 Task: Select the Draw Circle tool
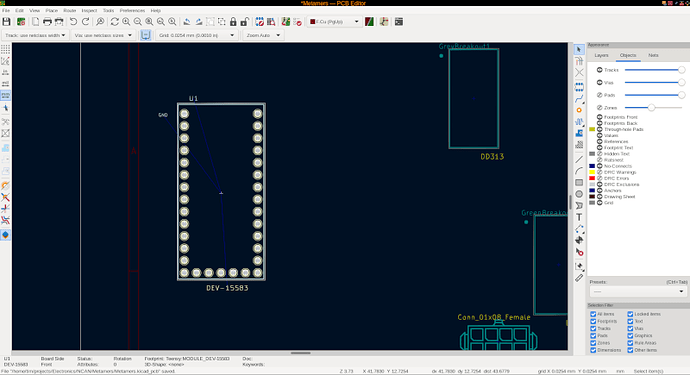point(579,194)
